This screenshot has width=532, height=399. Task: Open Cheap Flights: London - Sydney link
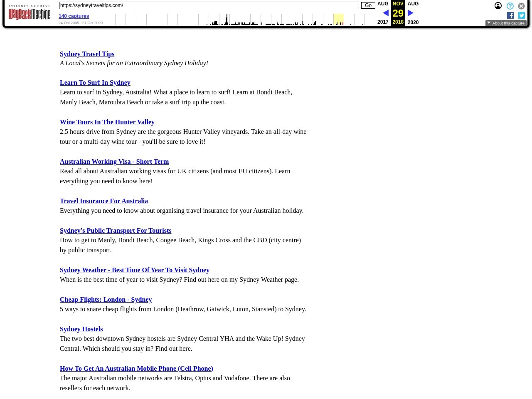(x=106, y=299)
